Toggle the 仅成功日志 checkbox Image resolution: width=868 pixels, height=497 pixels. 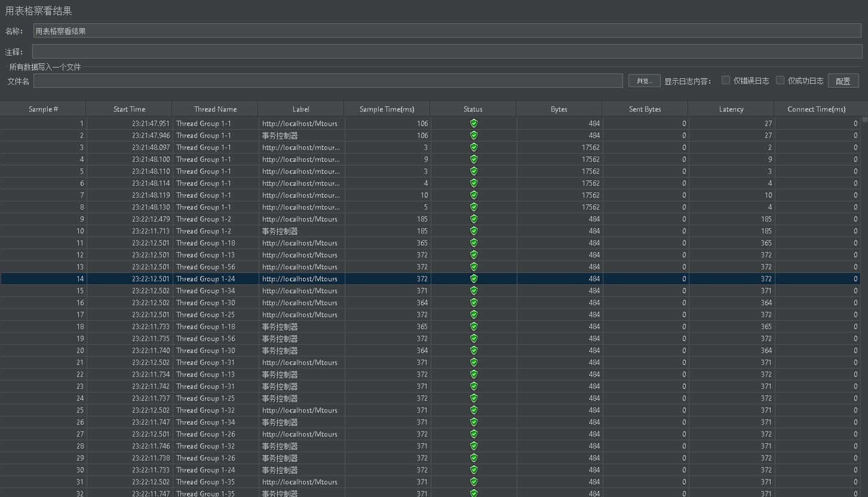tap(780, 80)
